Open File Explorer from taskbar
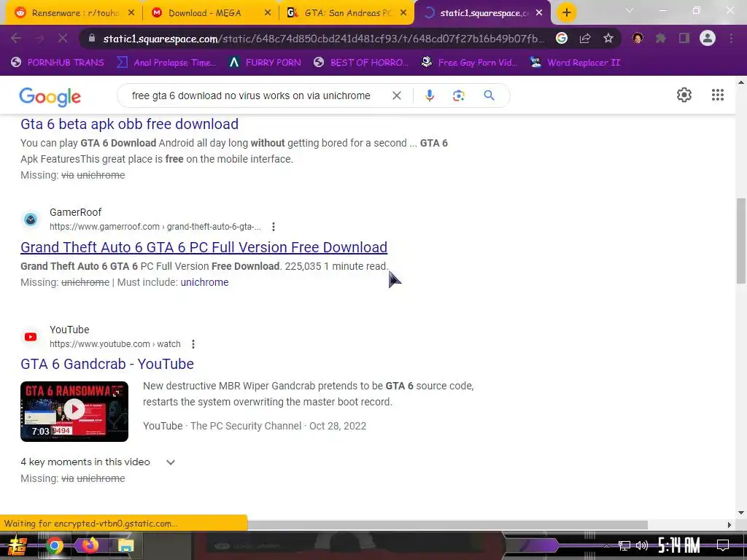Viewport: 747px width, 560px height. pos(125,545)
